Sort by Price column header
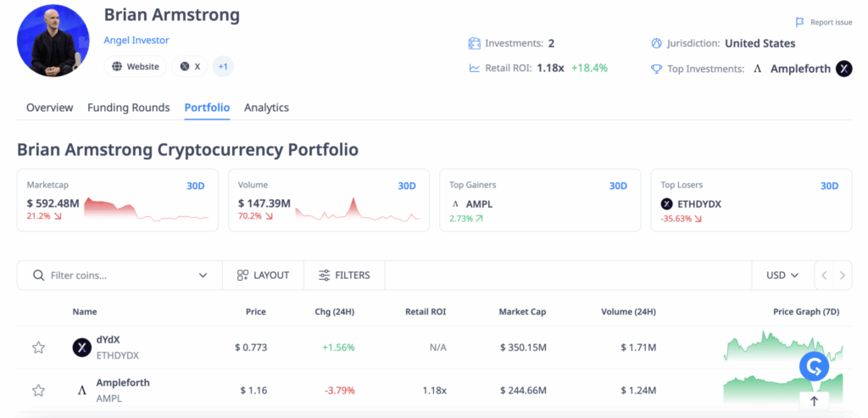The height and width of the screenshot is (418, 868). (256, 312)
